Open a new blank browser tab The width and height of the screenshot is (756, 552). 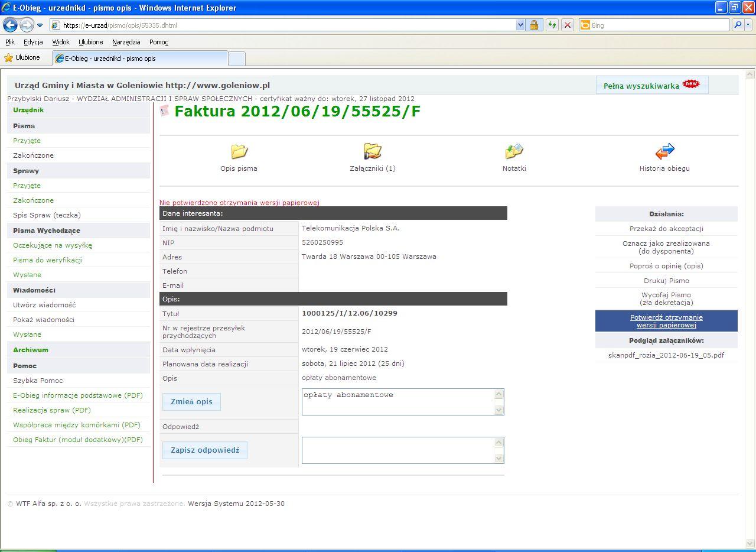pos(237,59)
